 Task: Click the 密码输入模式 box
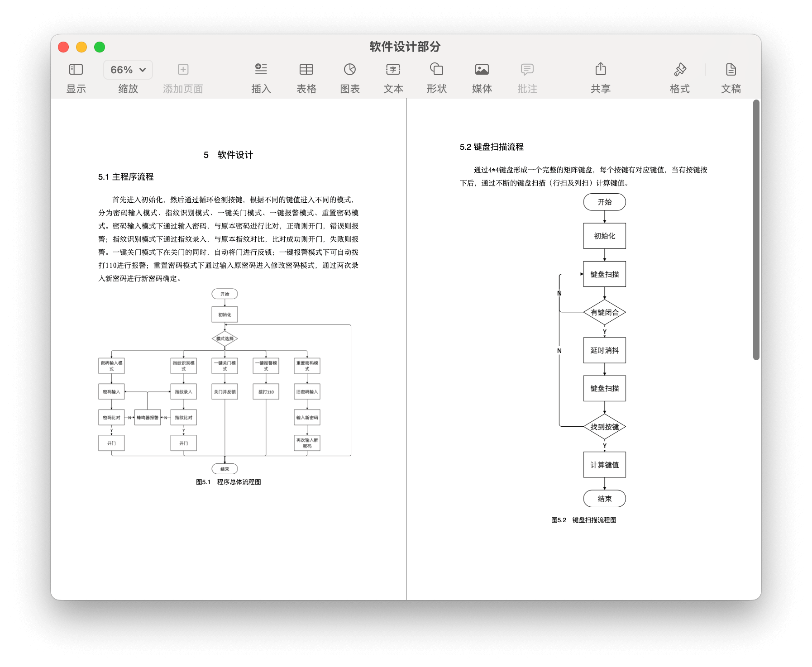[x=111, y=366]
